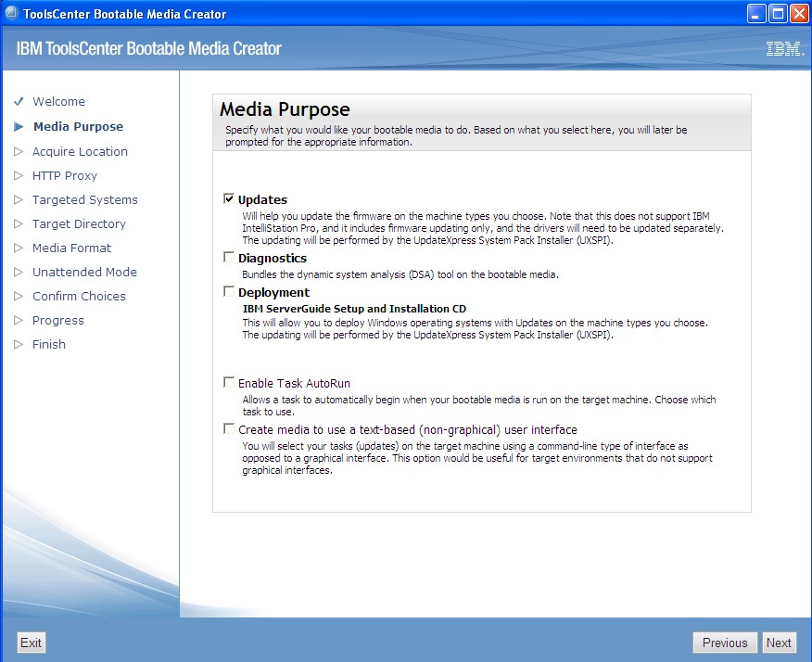Click the arrow icon beside Targeted Systems
Viewport: 812px width, 662px height.
point(19,199)
